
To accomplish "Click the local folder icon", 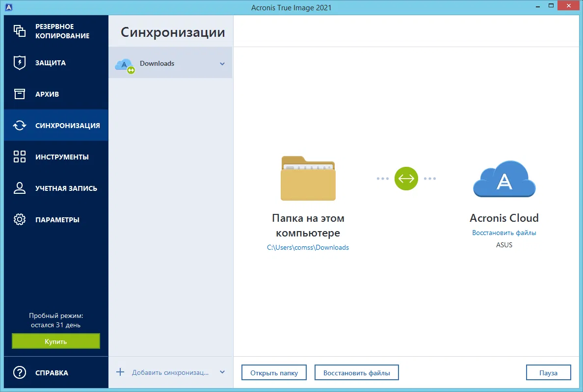I will point(308,179).
